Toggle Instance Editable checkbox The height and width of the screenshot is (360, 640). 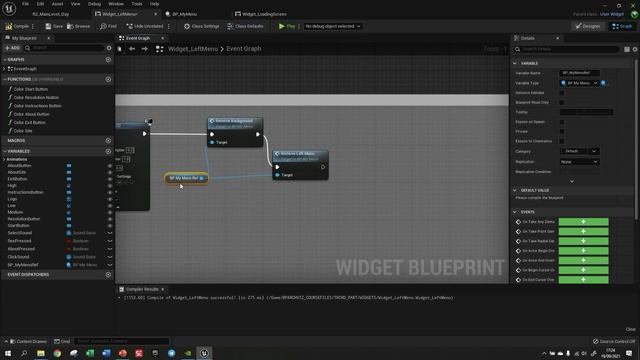pos(562,93)
